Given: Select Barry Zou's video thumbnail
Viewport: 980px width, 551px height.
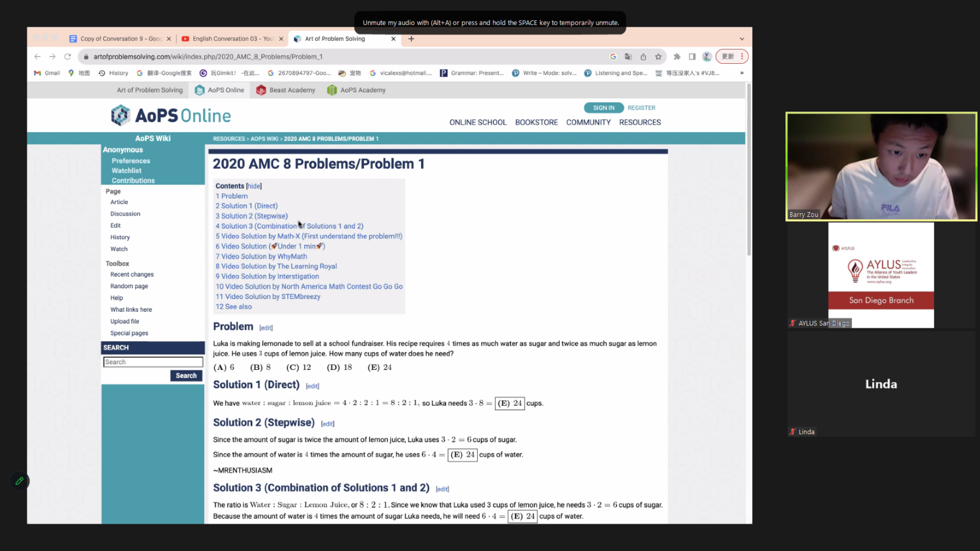Looking at the screenshot, I should point(881,167).
